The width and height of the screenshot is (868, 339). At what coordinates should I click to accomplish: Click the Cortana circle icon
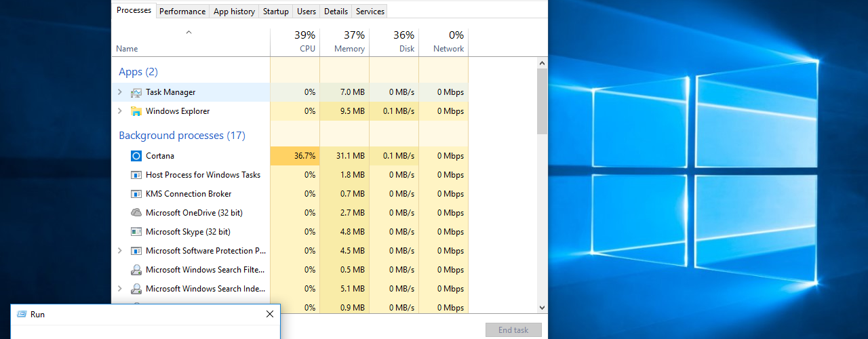(x=136, y=156)
